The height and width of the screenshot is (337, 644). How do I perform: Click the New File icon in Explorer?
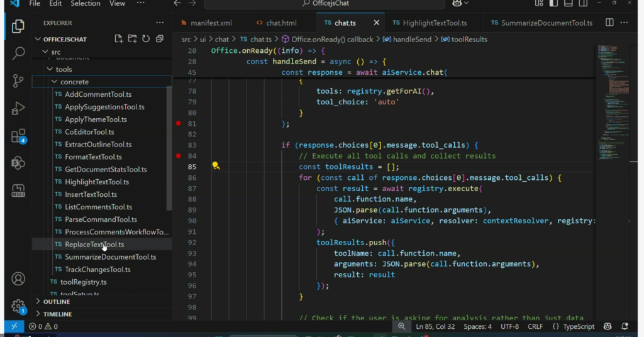tap(119, 39)
